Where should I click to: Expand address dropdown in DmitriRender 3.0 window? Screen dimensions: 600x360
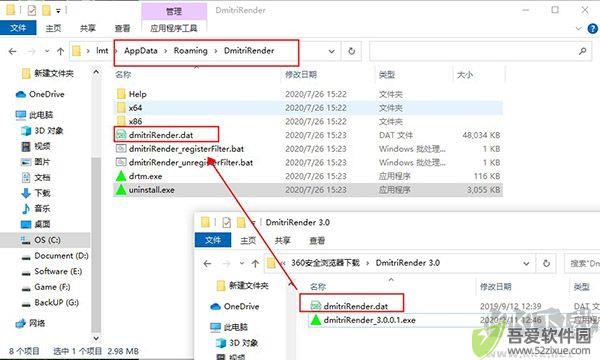526,264
